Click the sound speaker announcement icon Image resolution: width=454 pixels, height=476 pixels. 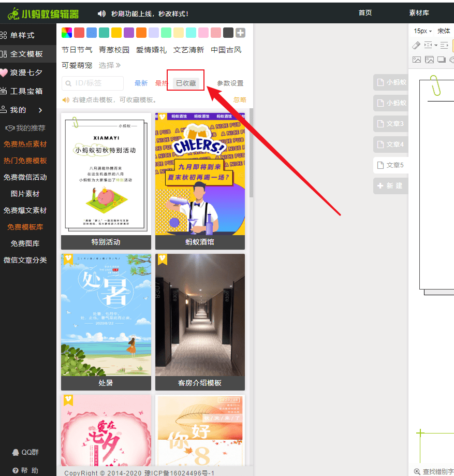click(101, 13)
